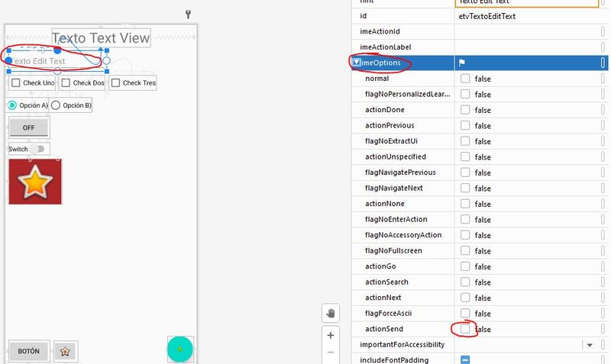This screenshot has width=611, height=364.
Task: Select the pan hand tool
Action: (331, 313)
